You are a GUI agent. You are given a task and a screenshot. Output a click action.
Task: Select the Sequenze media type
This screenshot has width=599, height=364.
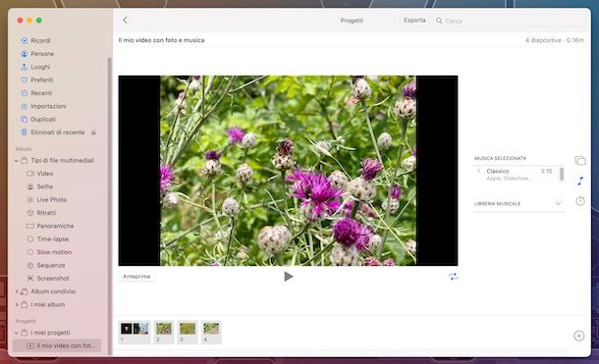coord(46,265)
